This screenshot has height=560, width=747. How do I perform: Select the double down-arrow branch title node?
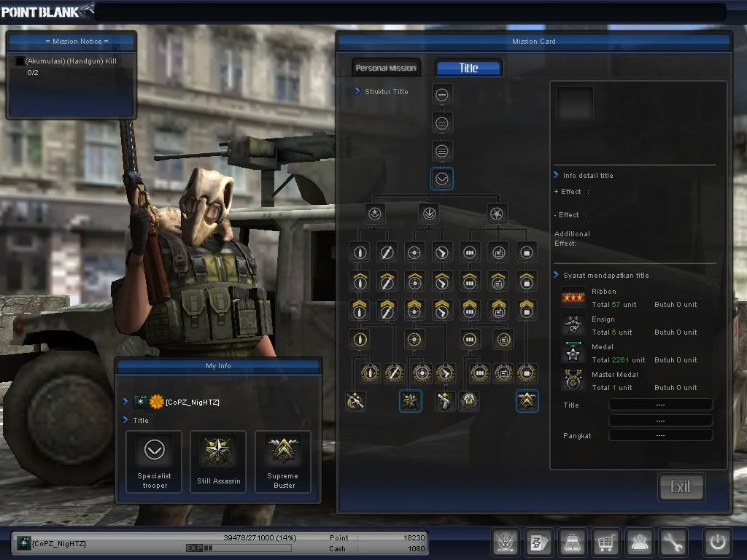[429, 214]
